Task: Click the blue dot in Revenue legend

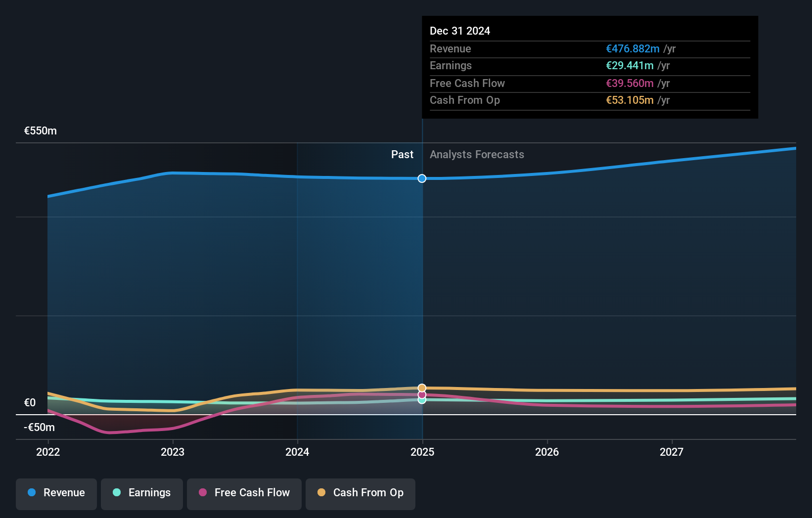Action: coord(32,492)
